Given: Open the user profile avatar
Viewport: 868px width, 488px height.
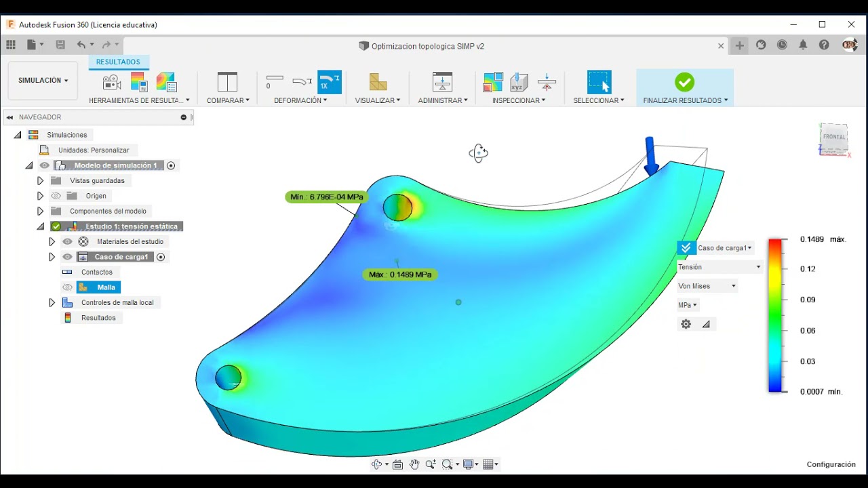Looking at the screenshot, I should (849, 45).
